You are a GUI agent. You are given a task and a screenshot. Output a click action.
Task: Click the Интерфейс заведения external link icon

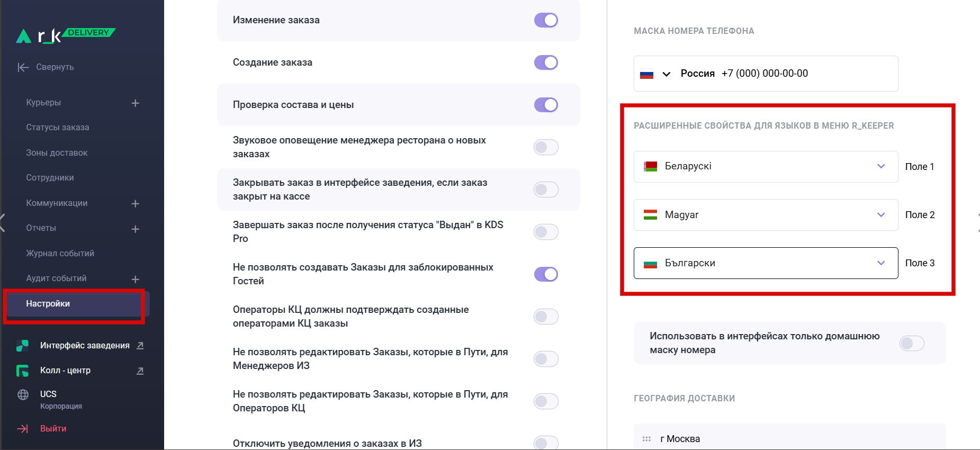pos(140,346)
